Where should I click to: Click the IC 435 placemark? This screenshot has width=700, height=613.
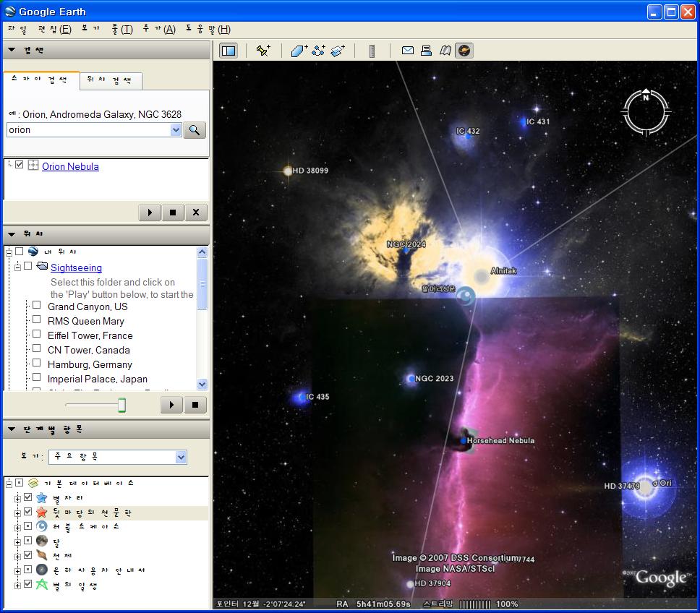tap(302, 397)
